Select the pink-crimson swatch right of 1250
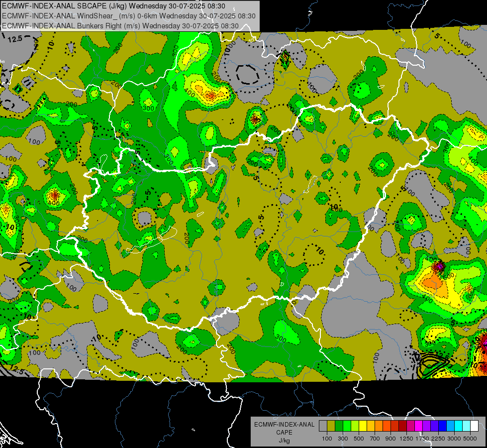Screen dimensions: 487x448 click(x=410, y=426)
